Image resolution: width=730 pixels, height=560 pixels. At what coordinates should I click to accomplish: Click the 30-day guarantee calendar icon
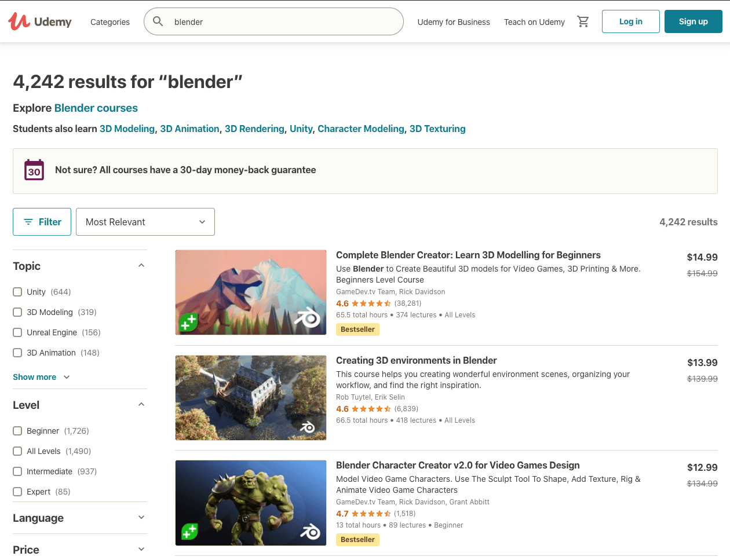click(x=34, y=170)
